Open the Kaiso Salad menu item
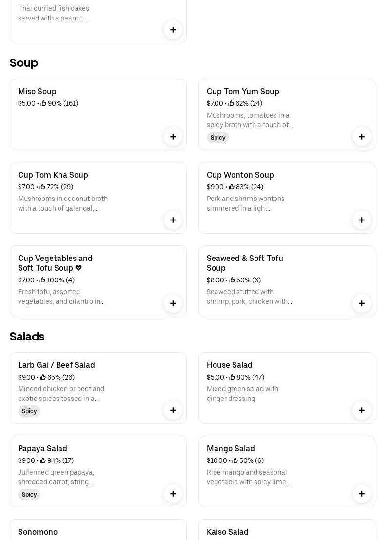Viewport: 392px width, 540px height. (x=227, y=532)
